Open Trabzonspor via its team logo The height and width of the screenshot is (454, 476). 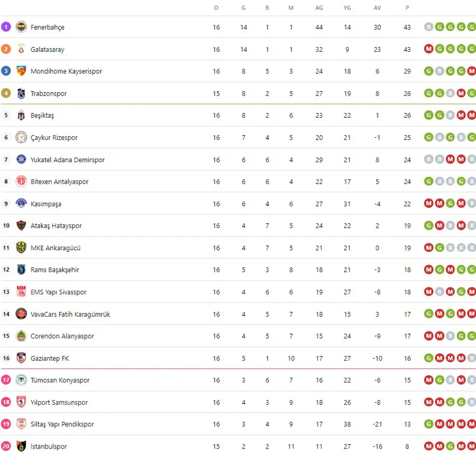[21, 94]
